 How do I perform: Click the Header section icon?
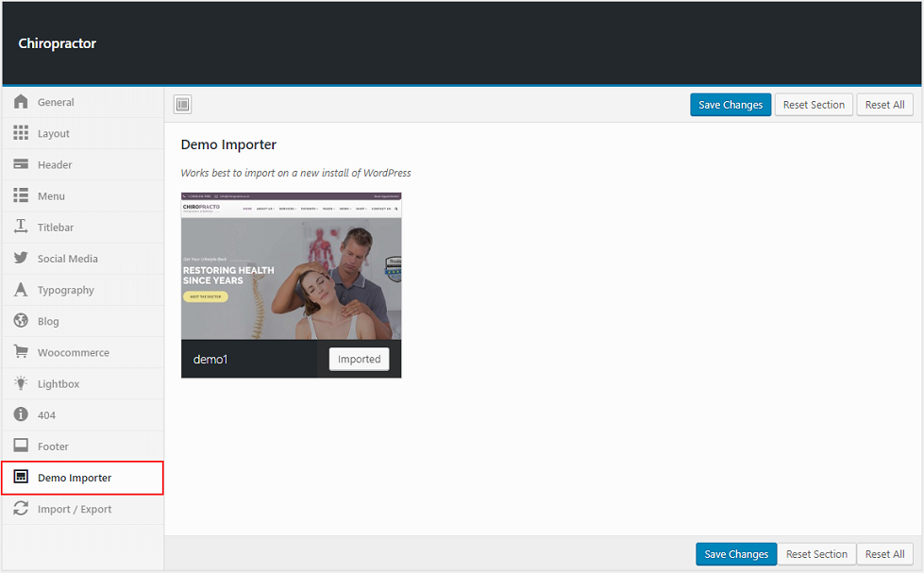(21, 164)
